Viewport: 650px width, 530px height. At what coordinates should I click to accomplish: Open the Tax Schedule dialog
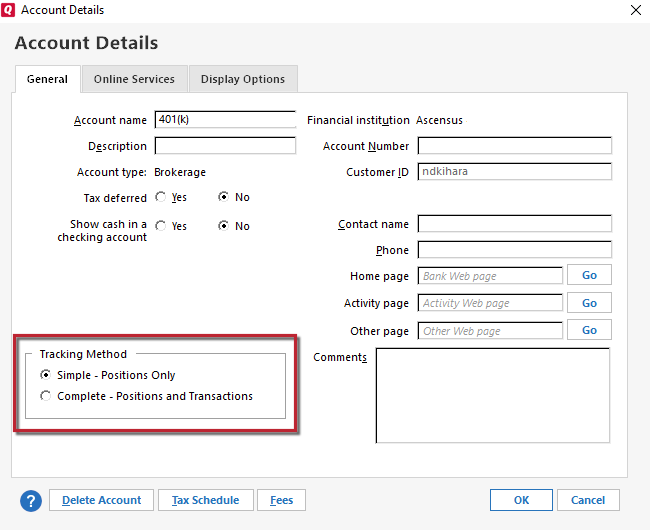click(x=206, y=500)
